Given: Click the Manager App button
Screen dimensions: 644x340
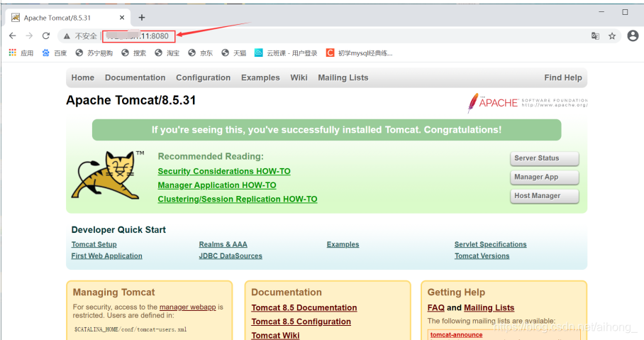Looking at the screenshot, I should pyautogui.click(x=545, y=177).
